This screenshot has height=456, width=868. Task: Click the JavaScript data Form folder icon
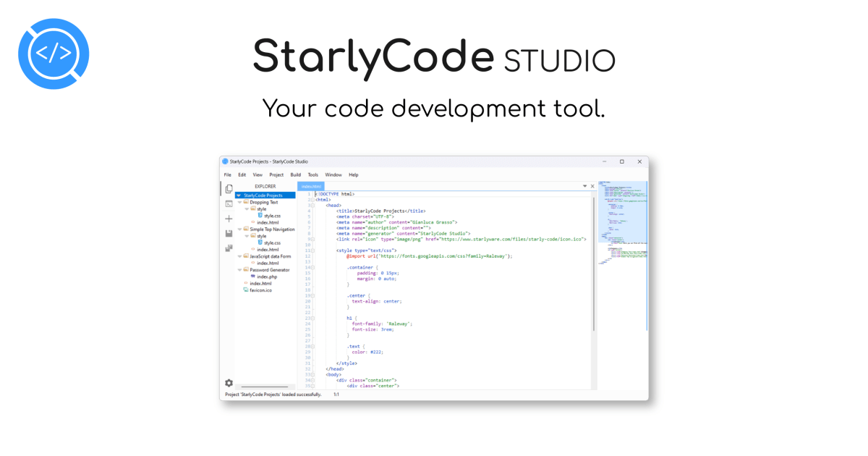pyautogui.click(x=247, y=256)
